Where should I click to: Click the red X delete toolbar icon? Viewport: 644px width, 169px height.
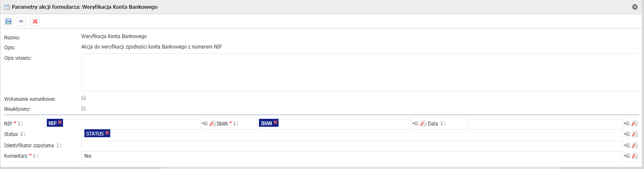[x=35, y=21]
